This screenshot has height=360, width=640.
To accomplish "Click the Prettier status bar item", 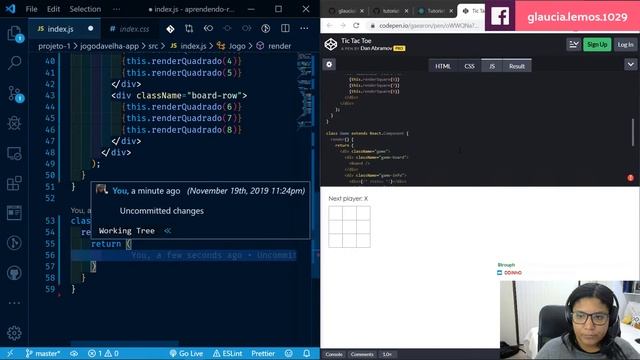I will point(263,353).
